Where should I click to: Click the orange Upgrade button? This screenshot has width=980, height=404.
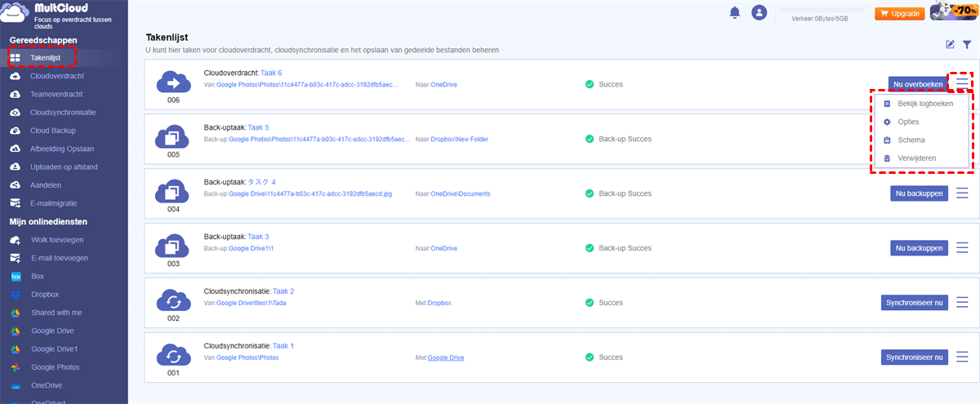[x=898, y=14]
